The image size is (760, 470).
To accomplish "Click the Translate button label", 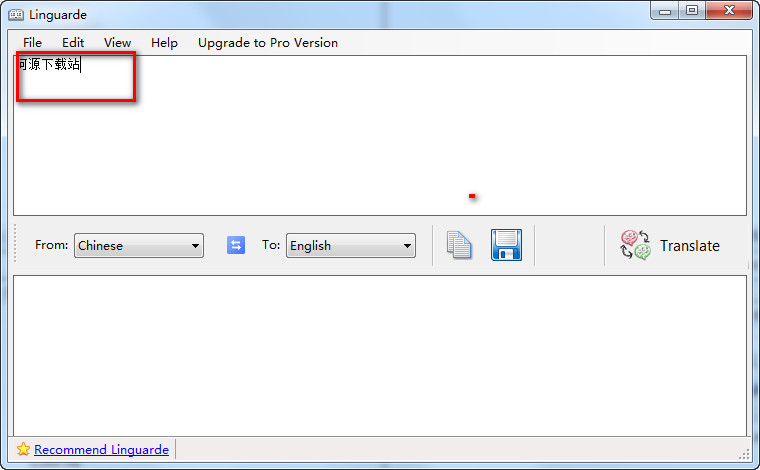I will coord(690,246).
